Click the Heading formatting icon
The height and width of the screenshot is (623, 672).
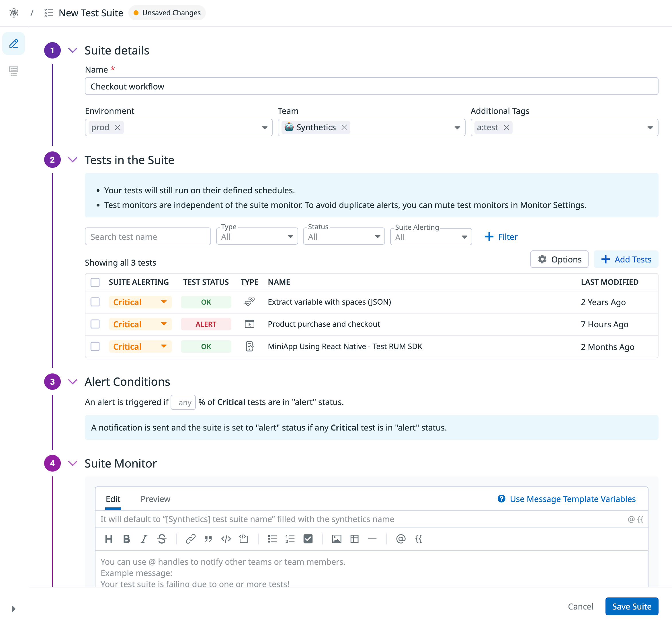109,539
